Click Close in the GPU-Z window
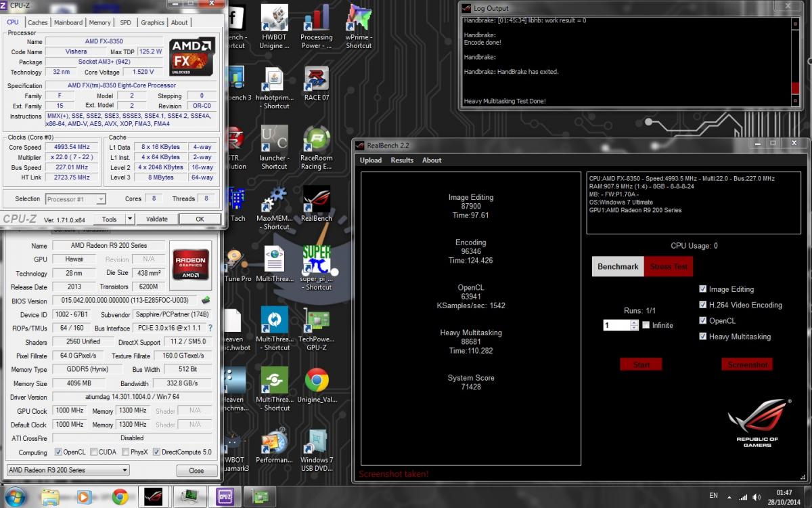The width and height of the screenshot is (812, 508). click(196, 470)
